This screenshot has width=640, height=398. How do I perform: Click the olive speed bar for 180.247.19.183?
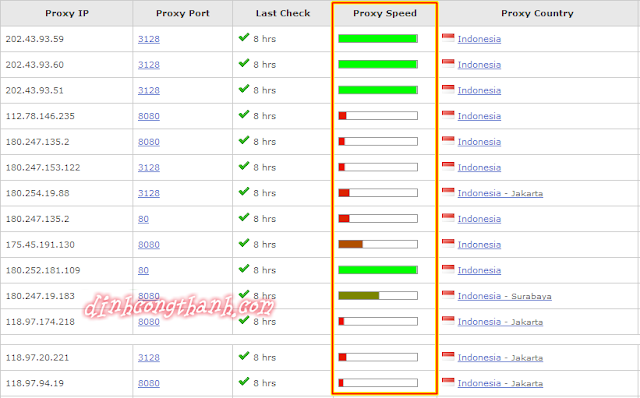click(x=378, y=296)
